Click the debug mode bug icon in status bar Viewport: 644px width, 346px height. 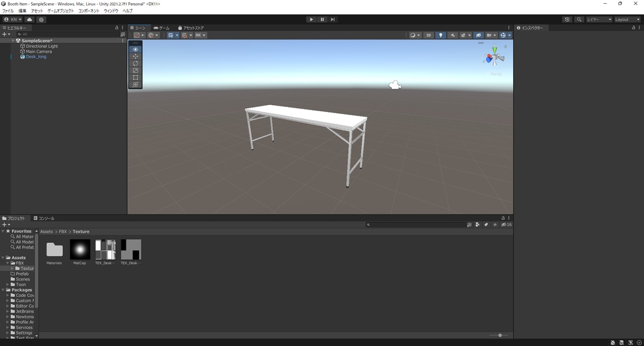pos(613,342)
